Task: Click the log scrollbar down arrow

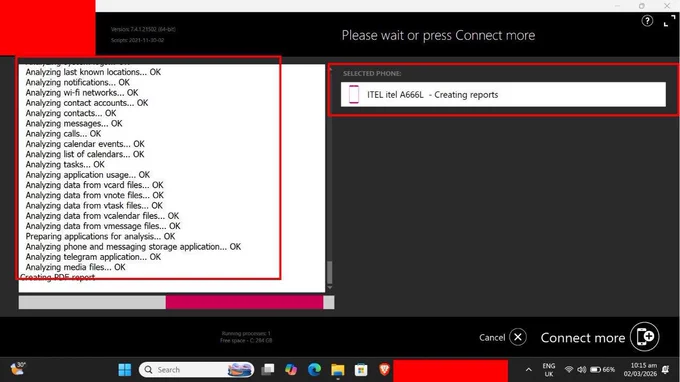Action: click(x=330, y=287)
